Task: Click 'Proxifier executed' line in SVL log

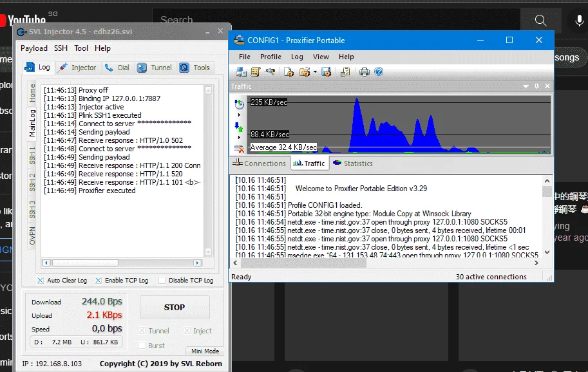Action: (107, 191)
